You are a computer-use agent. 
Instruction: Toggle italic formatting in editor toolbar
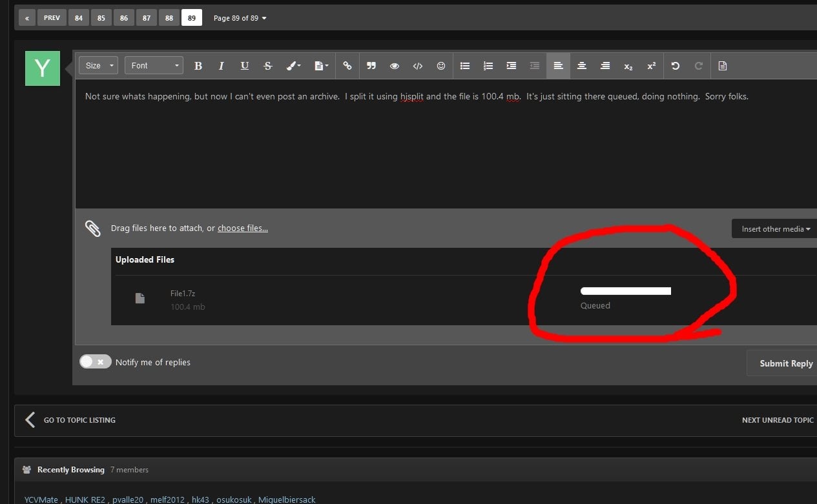[x=221, y=66]
